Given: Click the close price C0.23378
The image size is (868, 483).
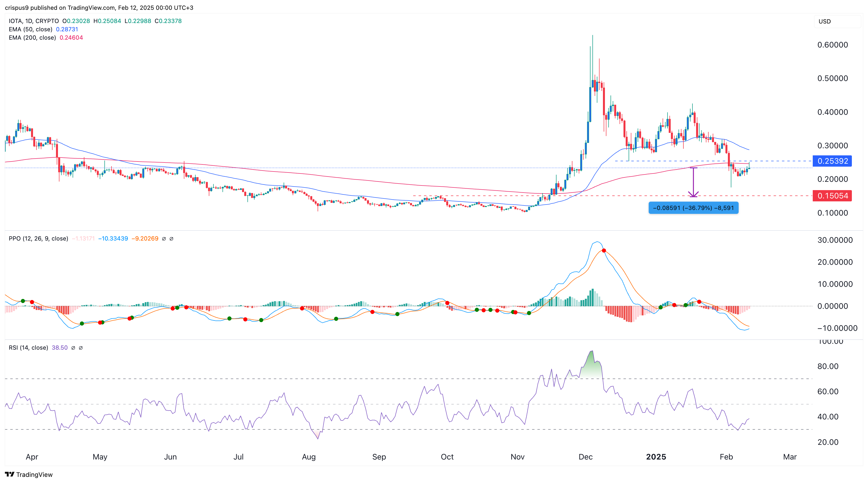Looking at the screenshot, I should tap(168, 21).
